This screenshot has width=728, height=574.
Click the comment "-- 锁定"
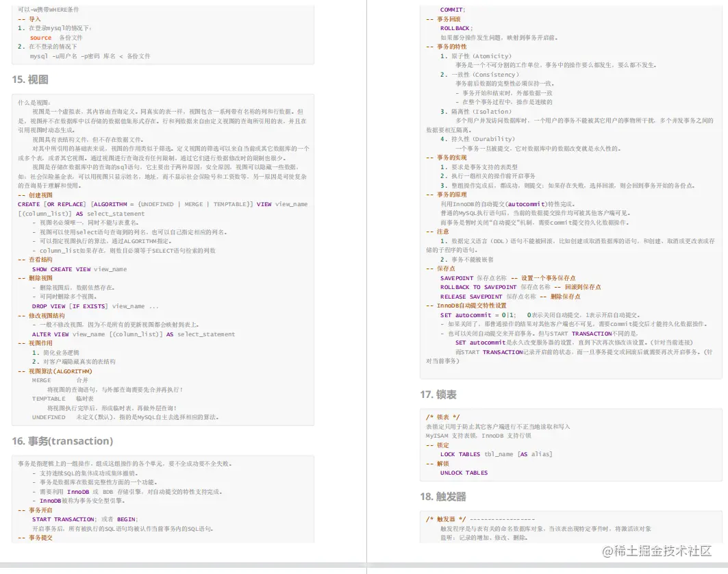tap(438, 445)
